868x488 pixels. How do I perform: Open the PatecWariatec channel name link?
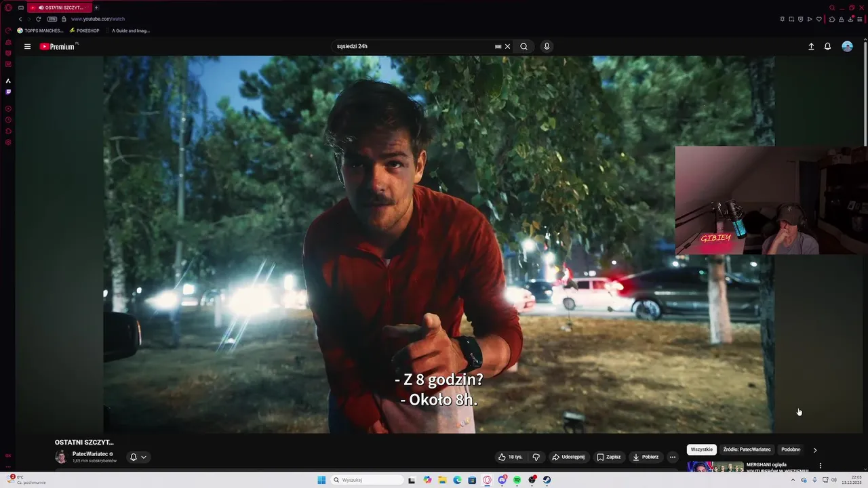click(90, 454)
